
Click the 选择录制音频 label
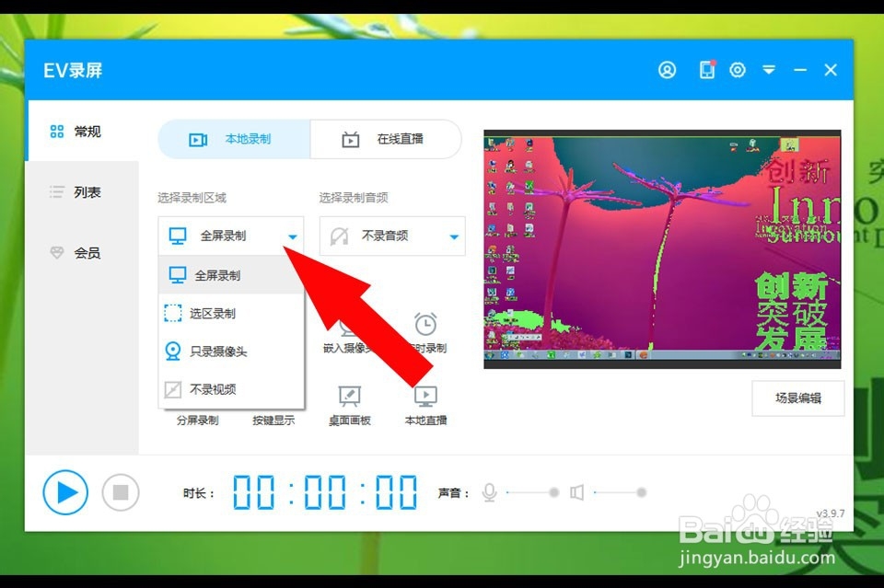tap(354, 198)
